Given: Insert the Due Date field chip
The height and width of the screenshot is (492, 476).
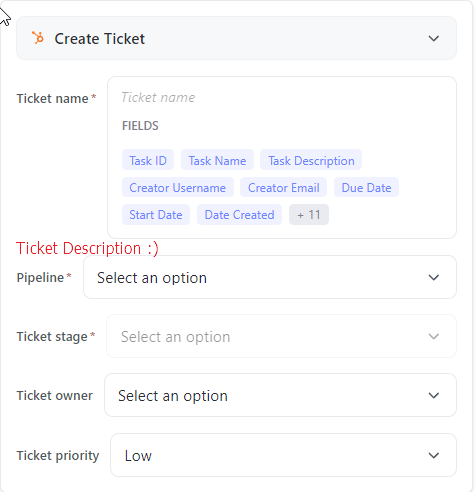Looking at the screenshot, I should 366,187.
